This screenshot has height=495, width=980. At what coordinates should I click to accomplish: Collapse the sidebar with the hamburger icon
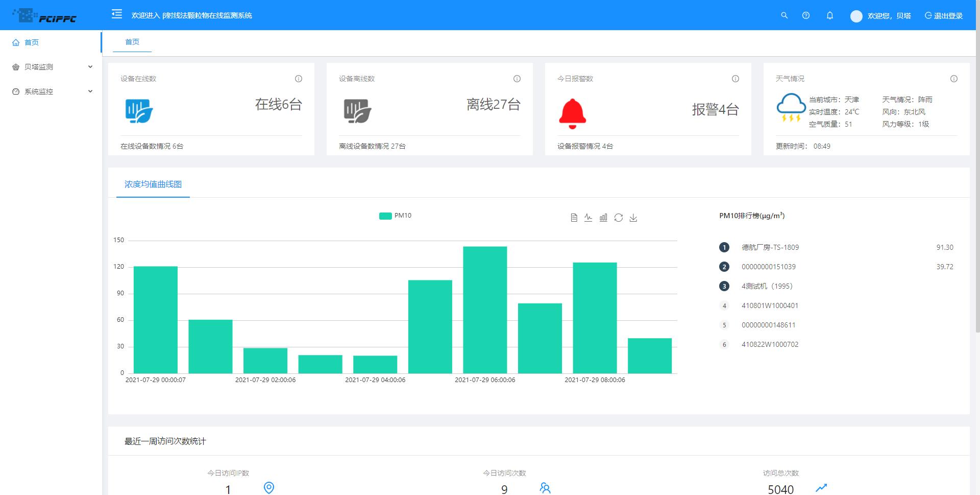117,14
